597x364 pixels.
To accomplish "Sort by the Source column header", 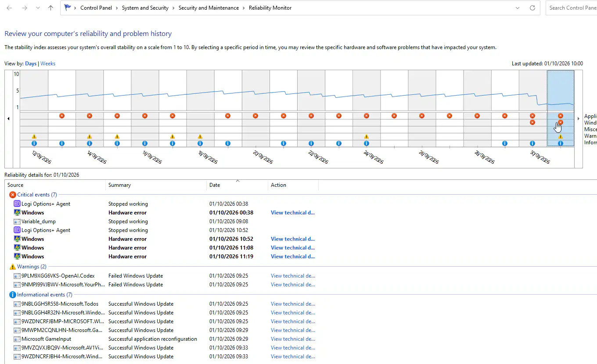I will click(55, 185).
